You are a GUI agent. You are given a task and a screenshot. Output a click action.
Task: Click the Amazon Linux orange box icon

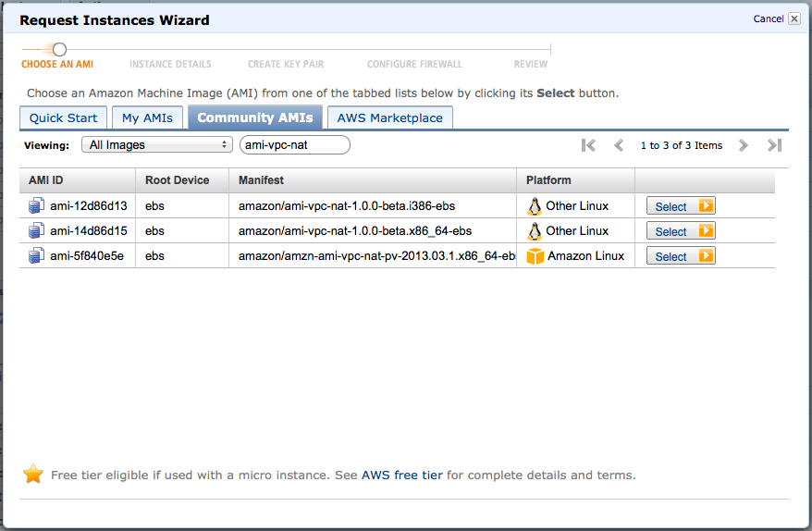coord(535,256)
